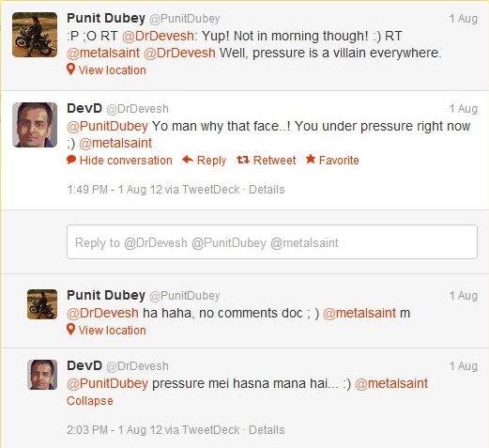Click View location in the first tweet
489x448 pixels.
113,70
